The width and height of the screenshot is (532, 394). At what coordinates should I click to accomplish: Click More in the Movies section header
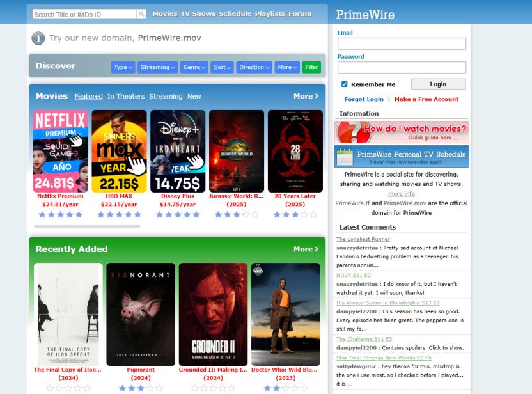tap(306, 97)
